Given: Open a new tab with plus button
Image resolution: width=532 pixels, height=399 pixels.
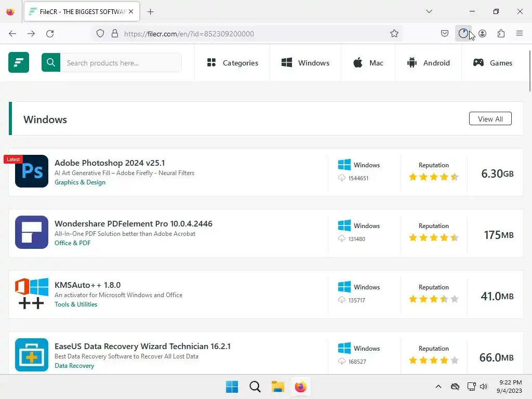Looking at the screenshot, I should tap(150, 12).
